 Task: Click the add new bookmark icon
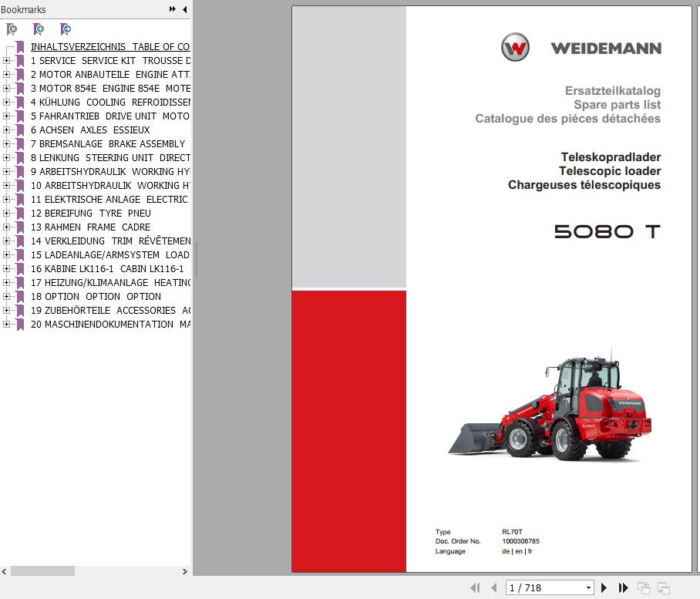click(39, 29)
